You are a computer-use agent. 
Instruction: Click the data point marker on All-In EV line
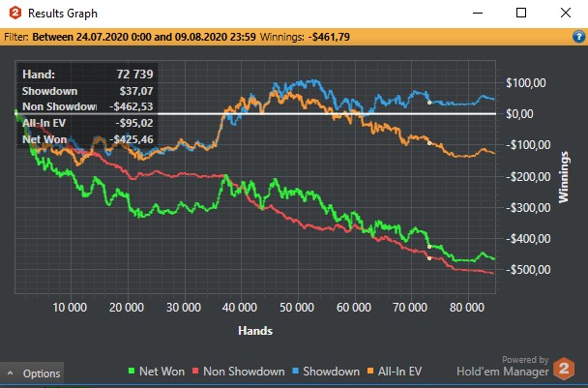(429, 143)
